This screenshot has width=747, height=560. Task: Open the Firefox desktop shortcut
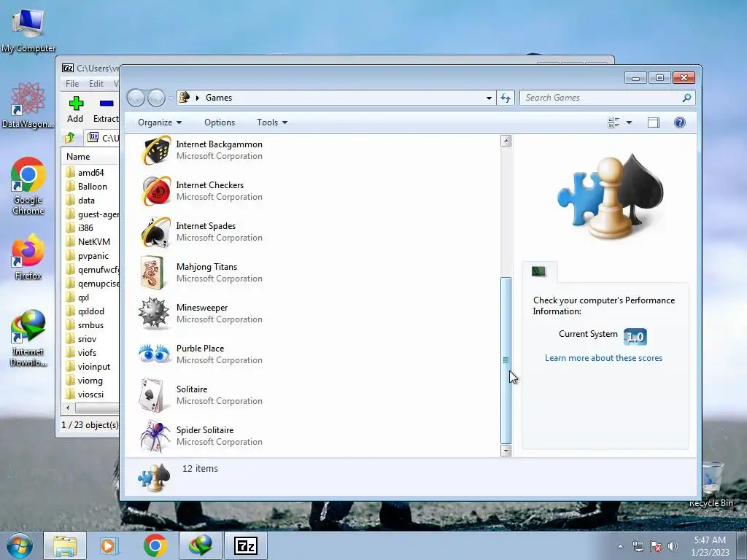[x=28, y=257]
